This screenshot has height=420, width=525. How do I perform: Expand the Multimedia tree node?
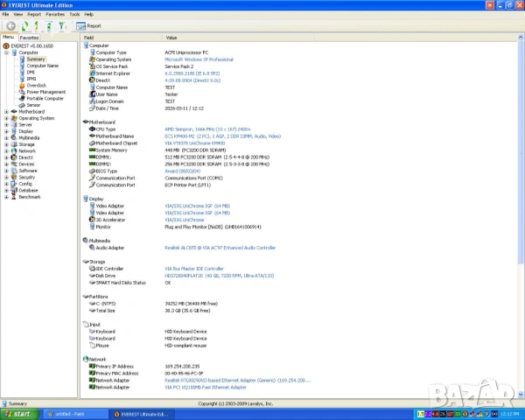pyautogui.click(x=6, y=137)
